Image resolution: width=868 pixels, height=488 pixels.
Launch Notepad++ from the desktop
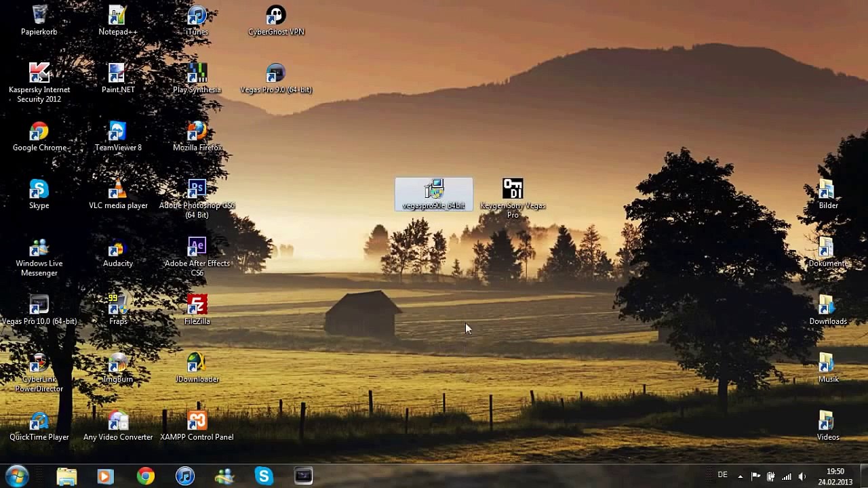pos(118,20)
